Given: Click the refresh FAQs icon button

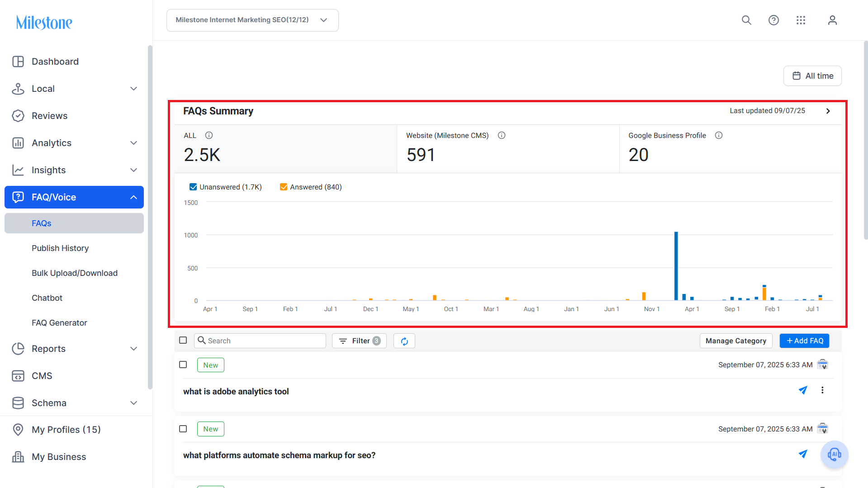Looking at the screenshot, I should pos(404,341).
